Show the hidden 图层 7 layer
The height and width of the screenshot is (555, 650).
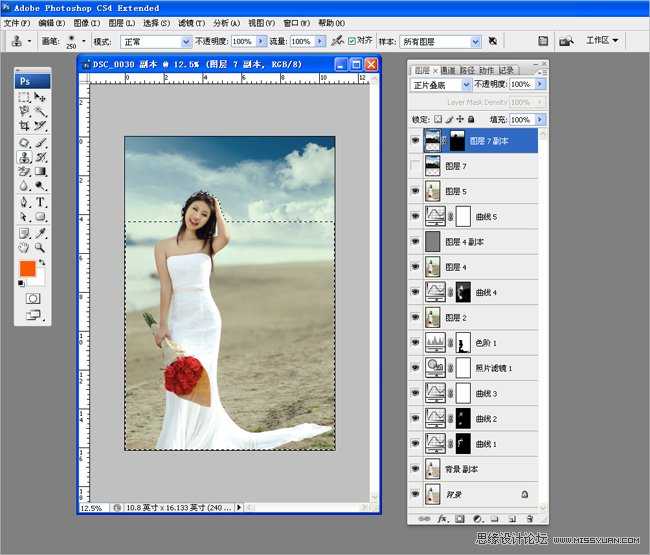(416, 166)
